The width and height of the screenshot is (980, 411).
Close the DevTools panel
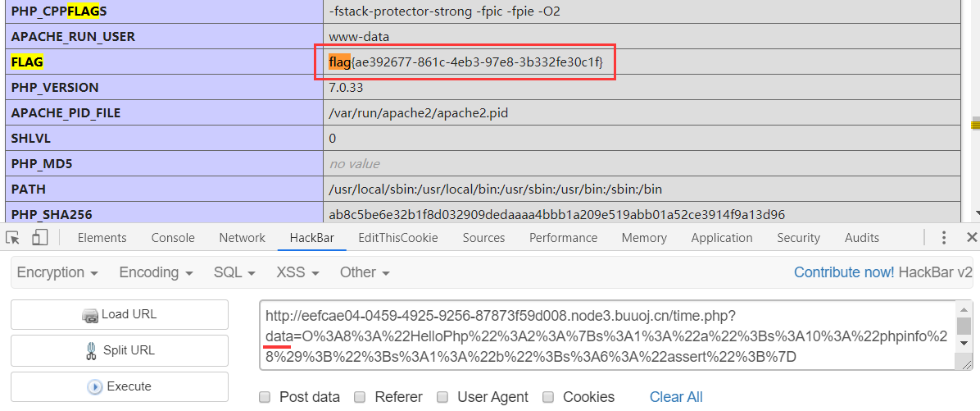tap(971, 237)
